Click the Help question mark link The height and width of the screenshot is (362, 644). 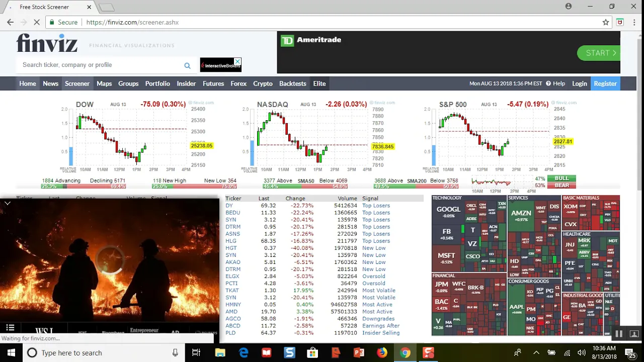pyautogui.click(x=555, y=83)
